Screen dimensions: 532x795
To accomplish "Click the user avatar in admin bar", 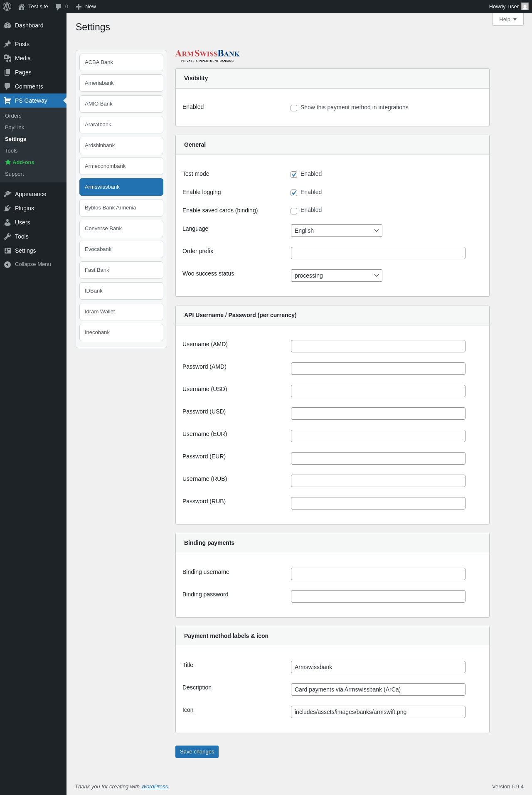I will point(525,6).
